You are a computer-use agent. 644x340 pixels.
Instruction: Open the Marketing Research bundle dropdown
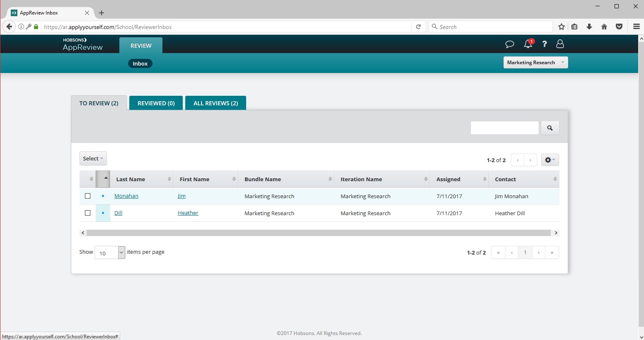(535, 63)
